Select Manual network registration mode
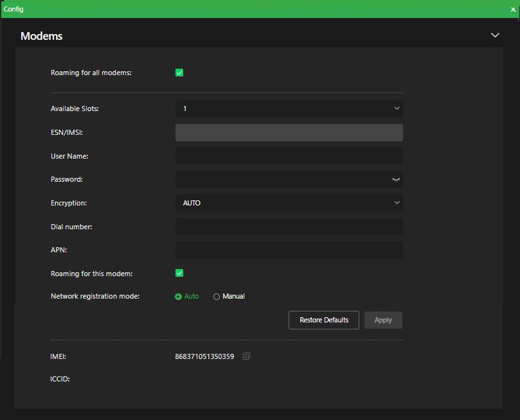The image size is (520, 420). coord(216,296)
